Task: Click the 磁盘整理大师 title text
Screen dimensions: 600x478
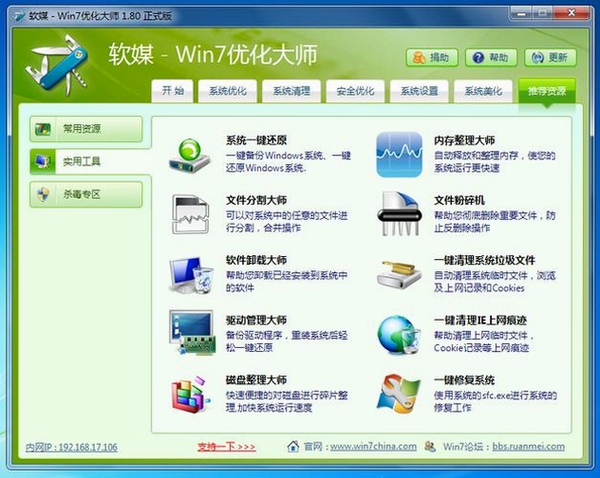Action: pos(256,380)
